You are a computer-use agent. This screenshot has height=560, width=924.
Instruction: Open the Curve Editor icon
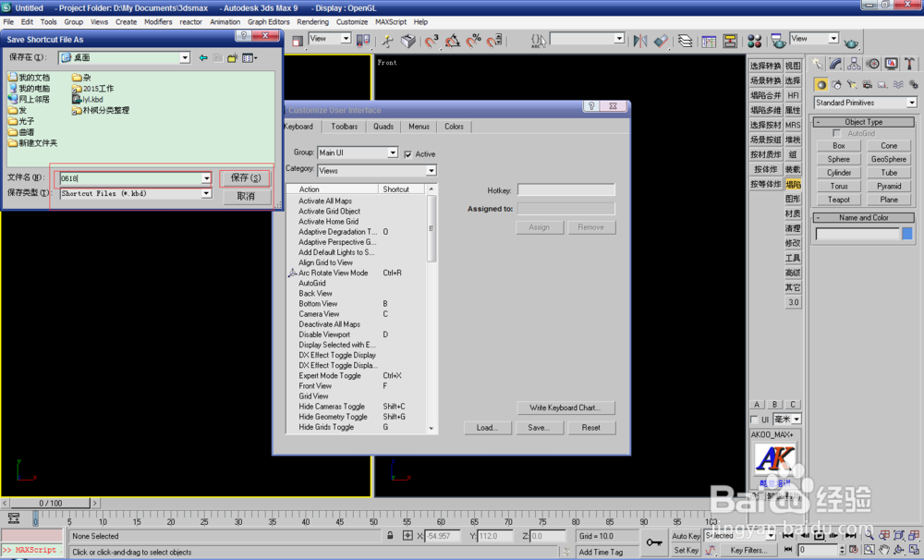(709, 41)
